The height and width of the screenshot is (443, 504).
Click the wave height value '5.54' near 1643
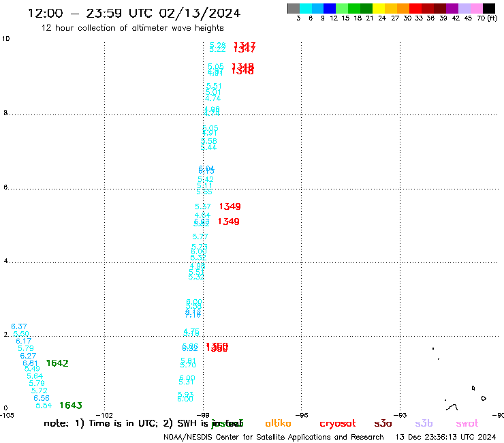click(44, 406)
